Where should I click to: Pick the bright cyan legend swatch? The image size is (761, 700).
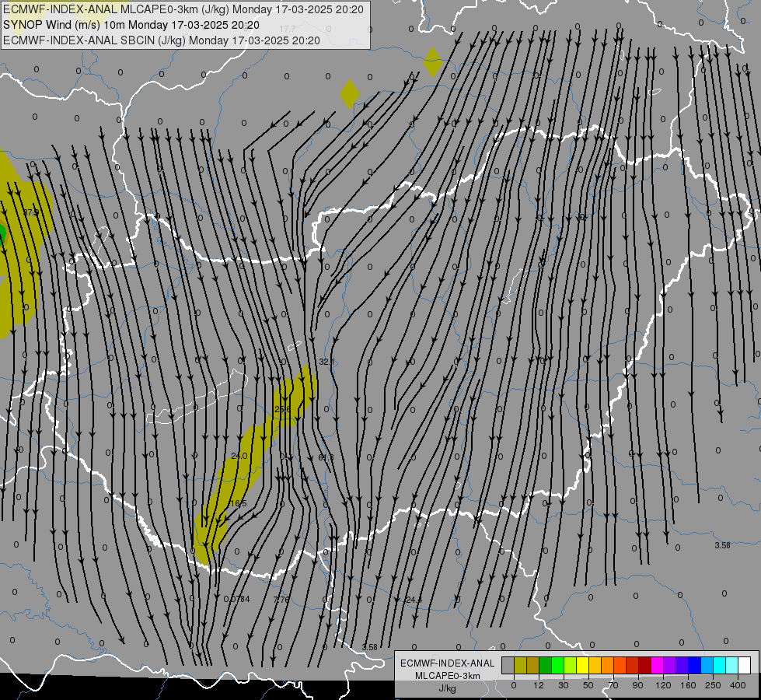(x=720, y=665)
